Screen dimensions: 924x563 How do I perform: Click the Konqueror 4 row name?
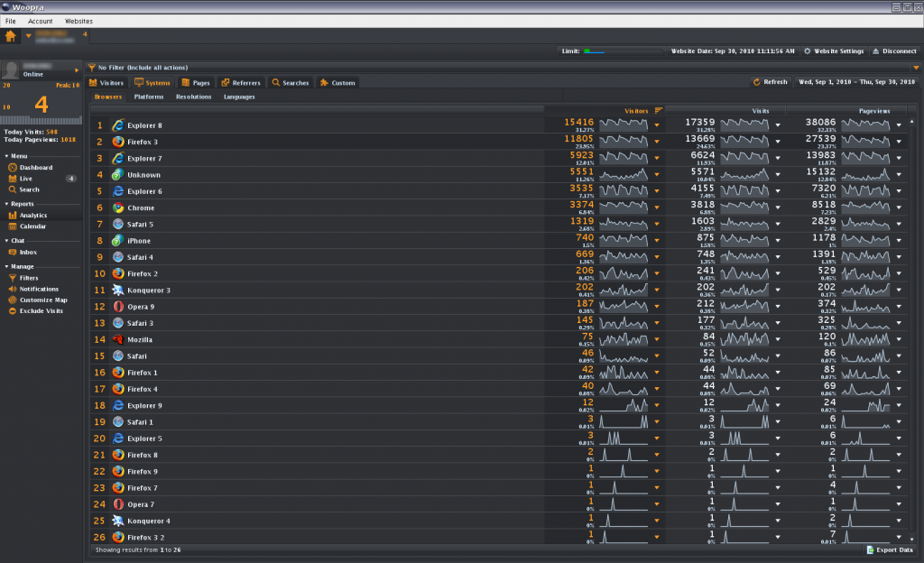point(149,521)
